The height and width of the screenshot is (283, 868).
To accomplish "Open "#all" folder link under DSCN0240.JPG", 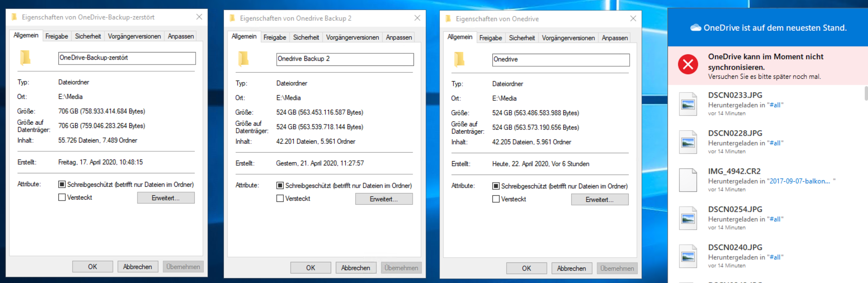I will coord(775,257).
